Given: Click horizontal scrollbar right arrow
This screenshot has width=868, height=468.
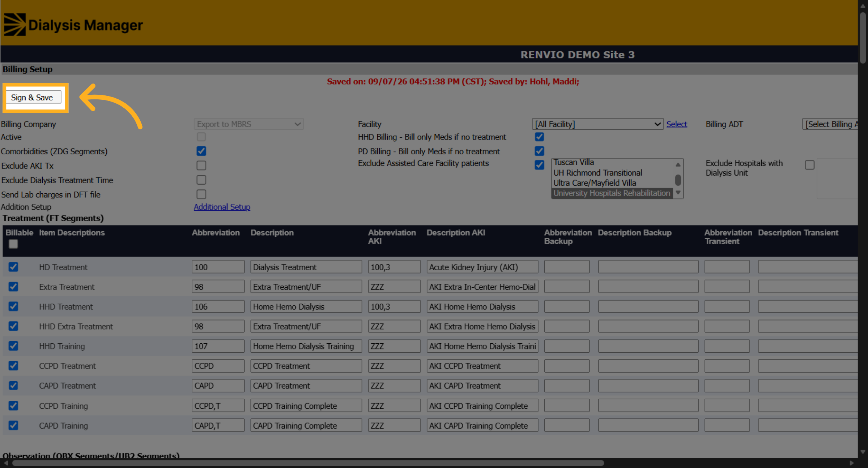Looking at the screenshot, I should (x=851, y=463).
